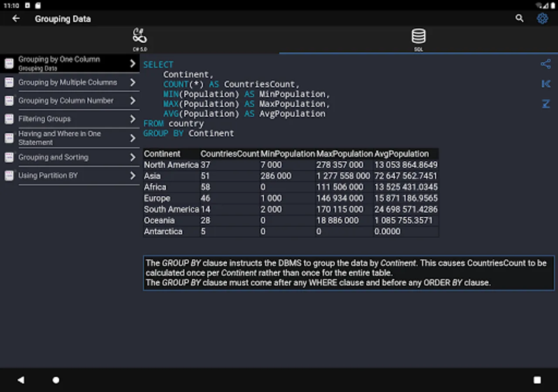Viewport: 558px width, 392px height.
Task: Switch to the C# 5.0 tab
Action: point(139,39)
